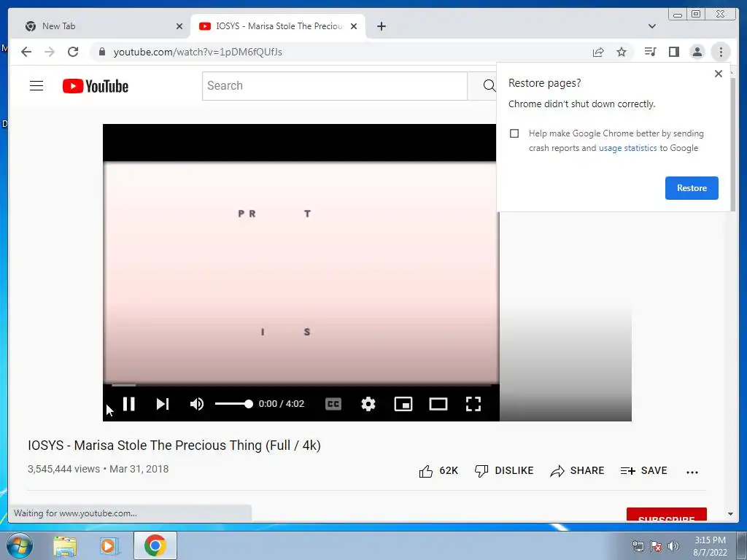Open the SHARE options
This screenshot has width=747, height=560.
577,471
